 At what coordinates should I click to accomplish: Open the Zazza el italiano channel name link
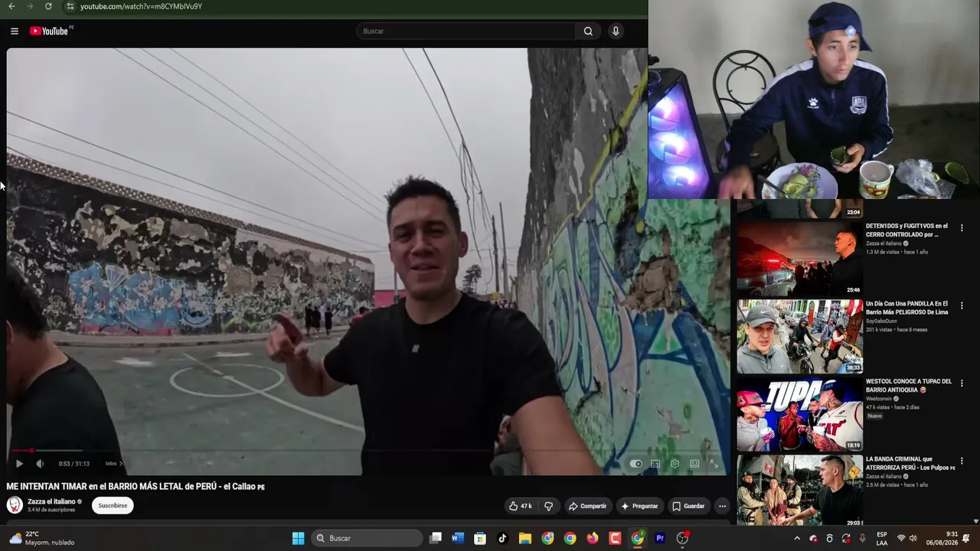(x=51, y=501)
